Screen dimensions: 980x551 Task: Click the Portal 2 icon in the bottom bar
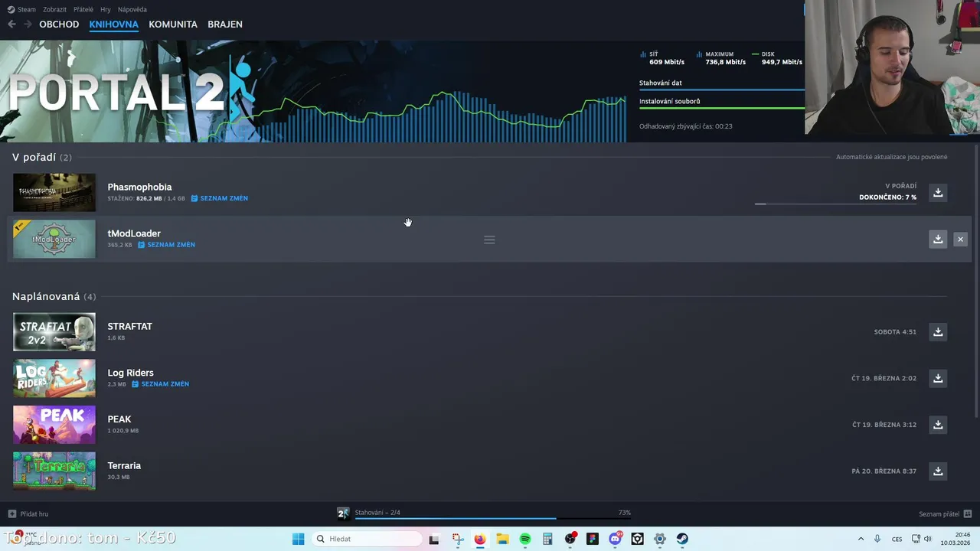(x=343, y=513)
